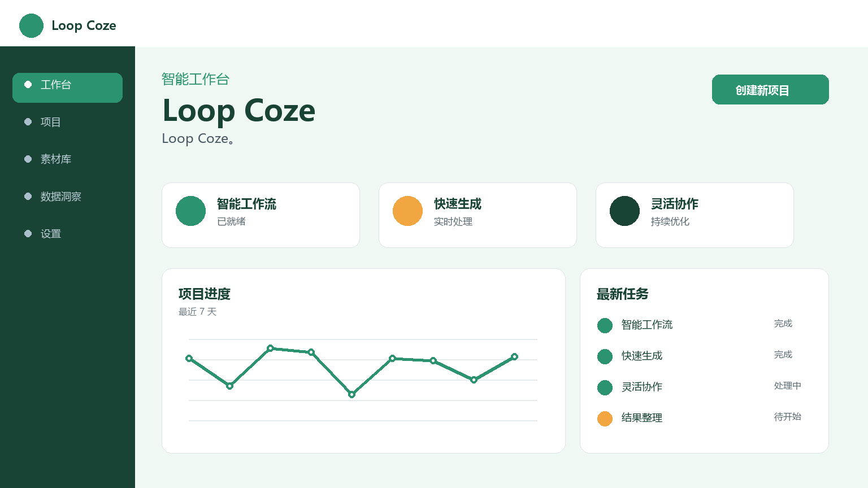Click dark circle icon on 灵活协作 card

pyautogui.click(x=624, y=211)
